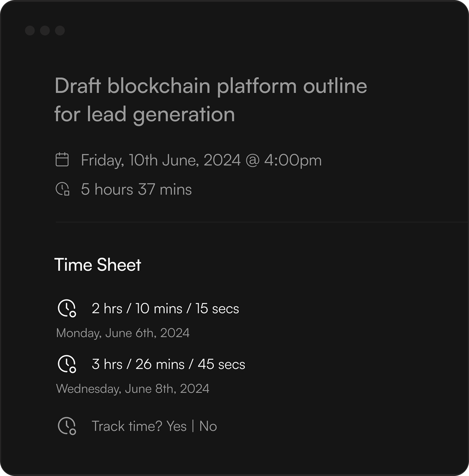The image size is (469, 476).
Task: Open the 2 hrs / 10 mins / 15 secs entry
Action: [165, 309]
